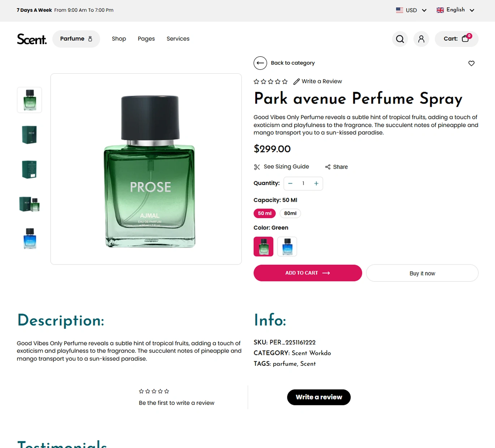Screen dimensions: 495x448
Task: Click the Buy it now button
Action: [422, 273]
